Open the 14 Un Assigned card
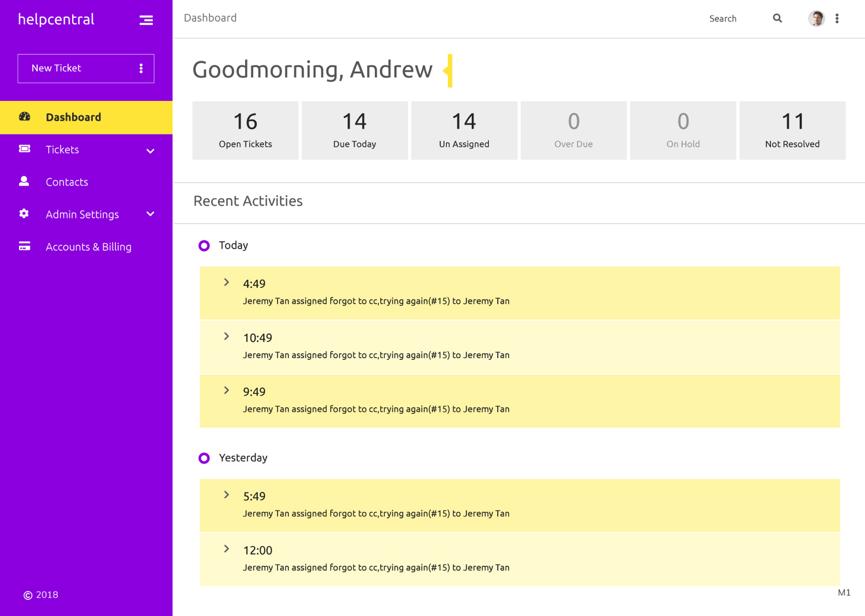The height and width of the screenshot is (616, 865). [x=464, y=130]
